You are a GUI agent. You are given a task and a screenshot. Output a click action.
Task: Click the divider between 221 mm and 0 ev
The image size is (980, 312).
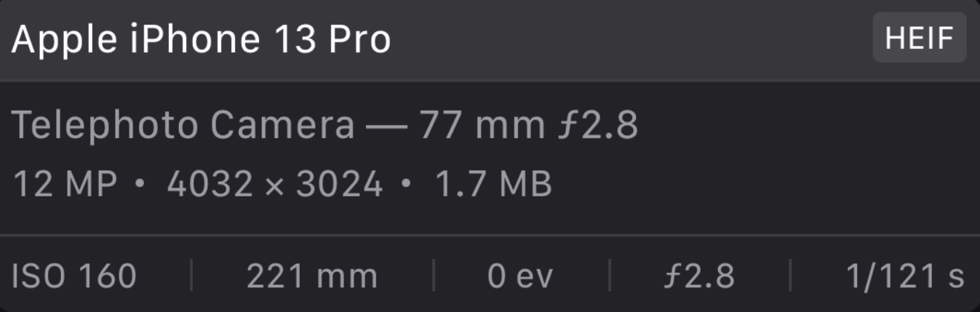point(433,276)
